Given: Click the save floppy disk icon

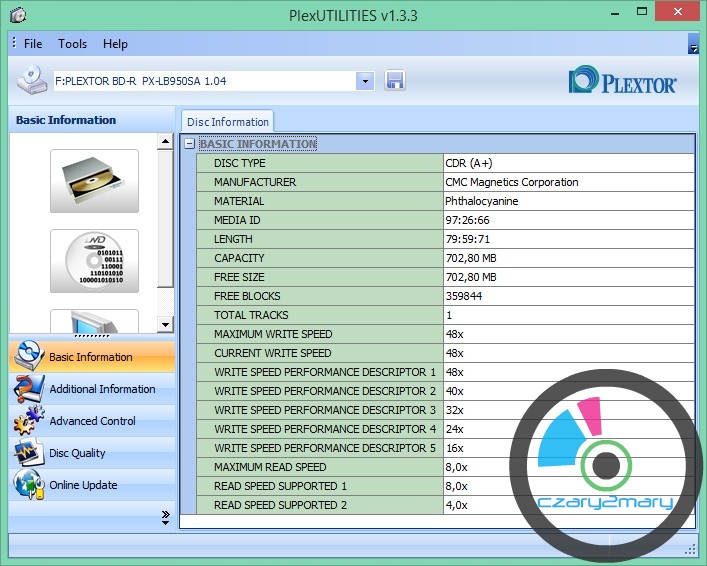Looking at the screenshot, I should [x=394, y=81].
